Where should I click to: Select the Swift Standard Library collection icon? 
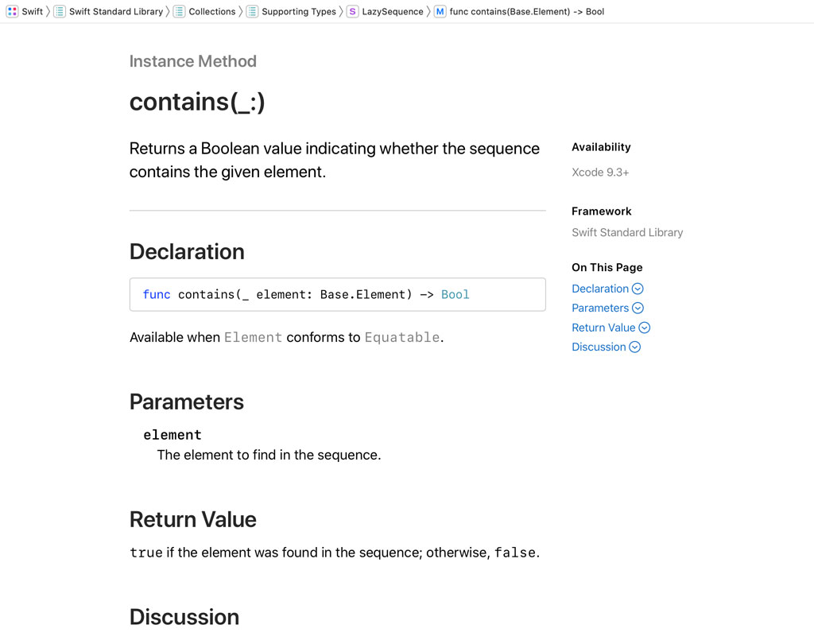coord(59,12)
